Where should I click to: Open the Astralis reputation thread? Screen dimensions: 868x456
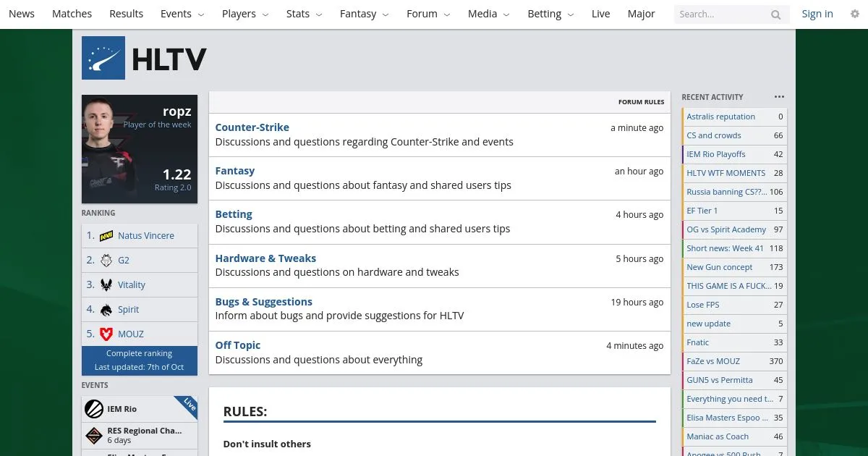click(735, 117)
